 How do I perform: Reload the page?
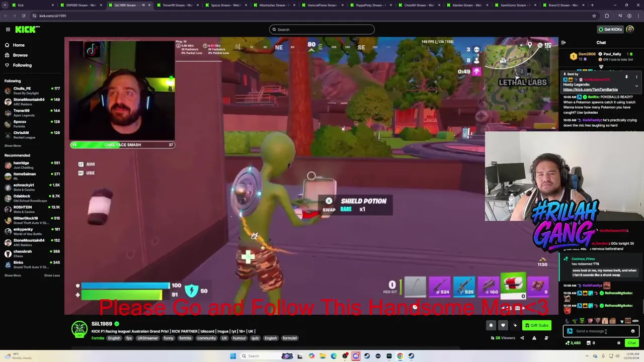point(23,16)
